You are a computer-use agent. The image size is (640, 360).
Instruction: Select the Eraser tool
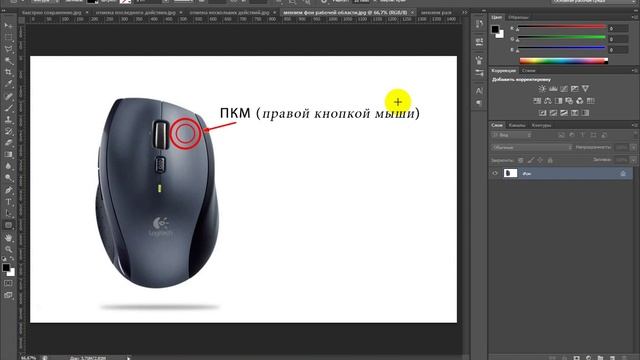pyautogui.click(x=8, y=143)
